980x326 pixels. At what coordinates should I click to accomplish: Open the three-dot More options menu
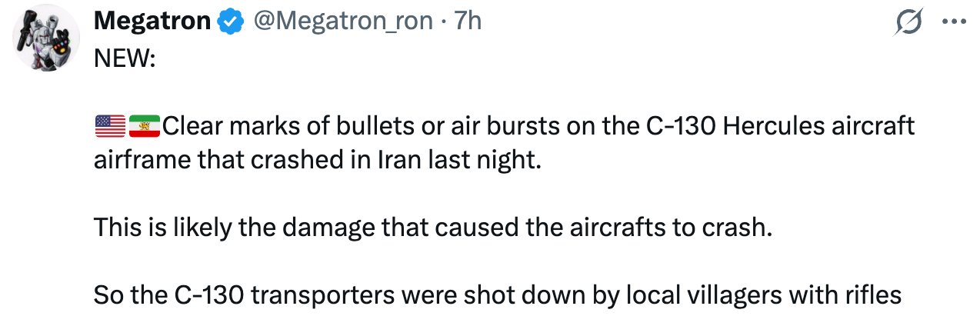click(954, 23)
